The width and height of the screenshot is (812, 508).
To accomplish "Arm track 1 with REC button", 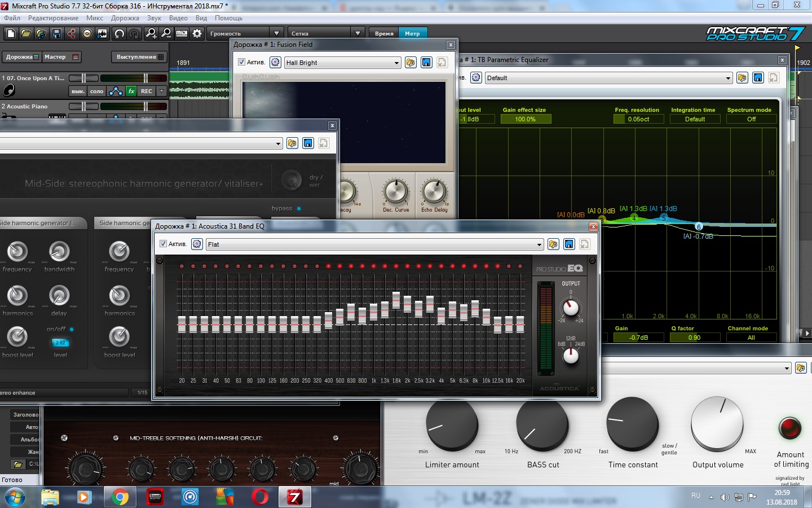I will pos(147,91).
